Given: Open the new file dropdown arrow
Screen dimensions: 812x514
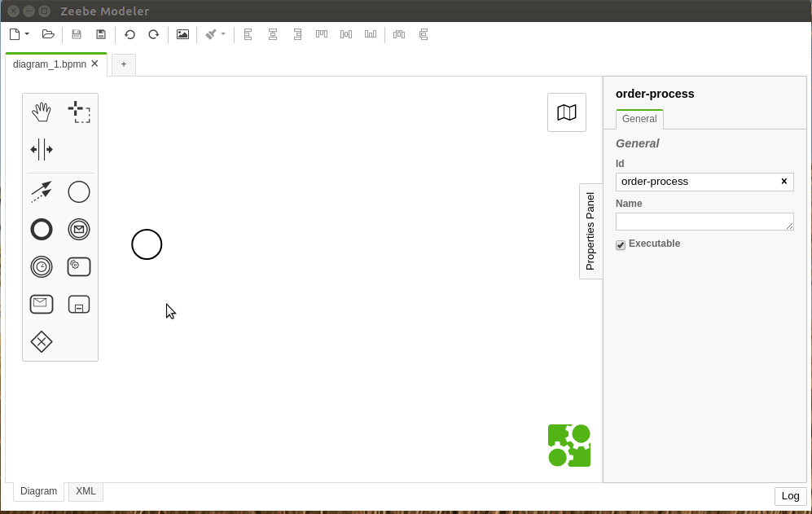Looking at the screenshot, I should click(x=27, y=34).
